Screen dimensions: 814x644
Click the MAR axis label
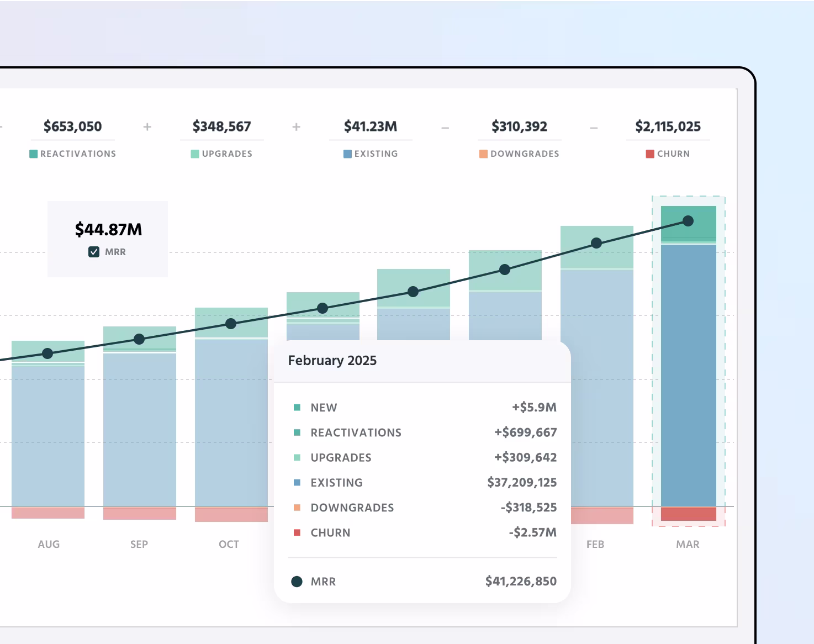(688, 544)
